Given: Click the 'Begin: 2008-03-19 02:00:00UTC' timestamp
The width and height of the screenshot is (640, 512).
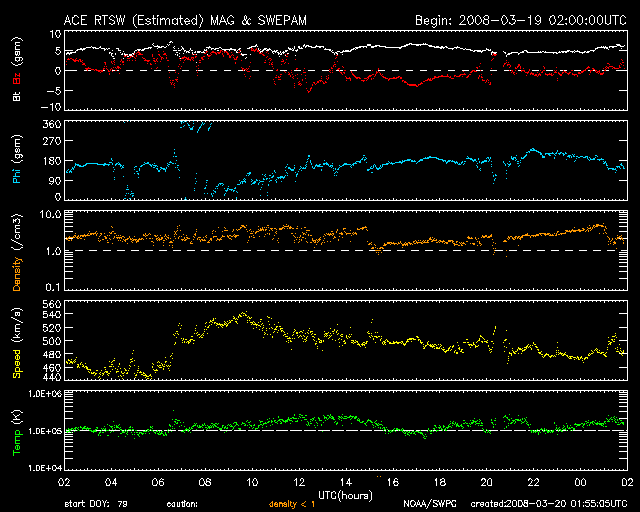Looking at the screenshot, I should 521,20.
